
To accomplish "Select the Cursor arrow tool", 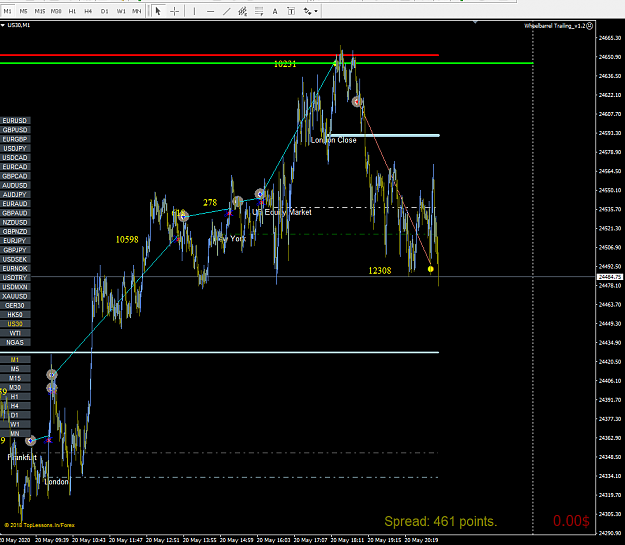I will (158, 11).
